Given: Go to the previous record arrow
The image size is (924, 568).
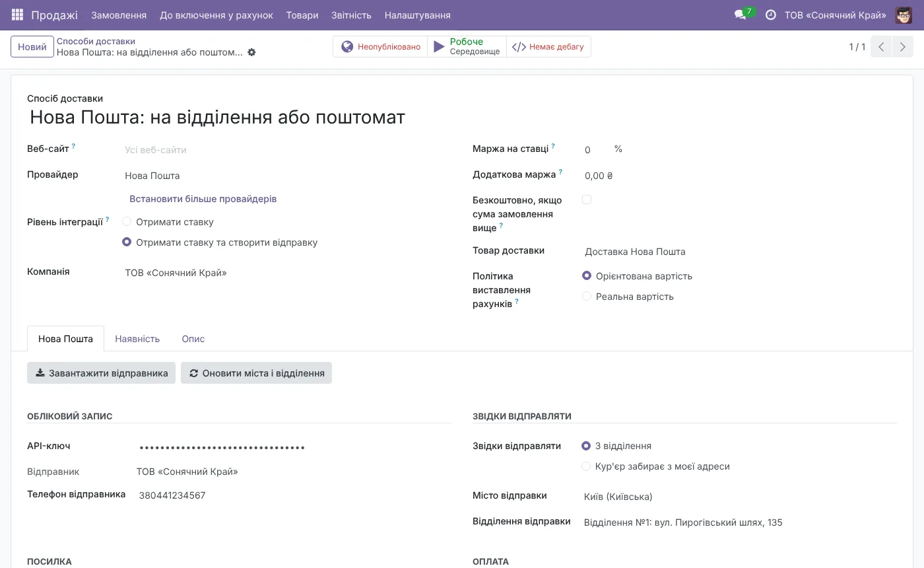Looking at the screenshot, I should [881, 47].
